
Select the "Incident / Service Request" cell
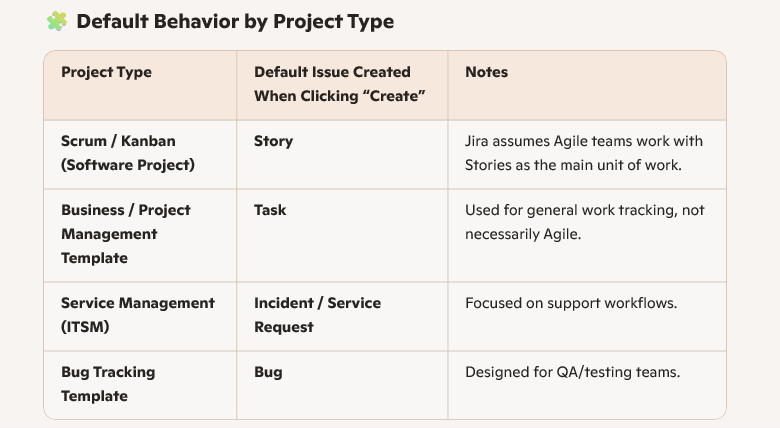click(x=317, y=315)
